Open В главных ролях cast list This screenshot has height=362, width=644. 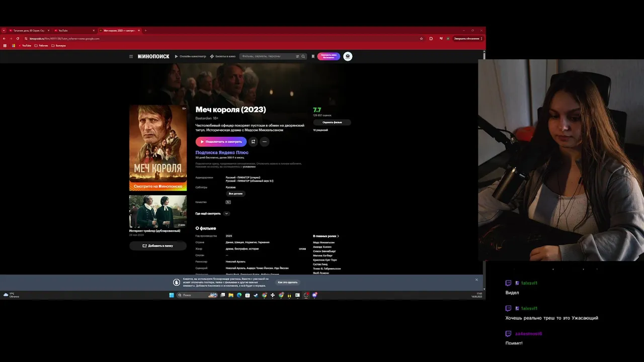coord(326,236)
